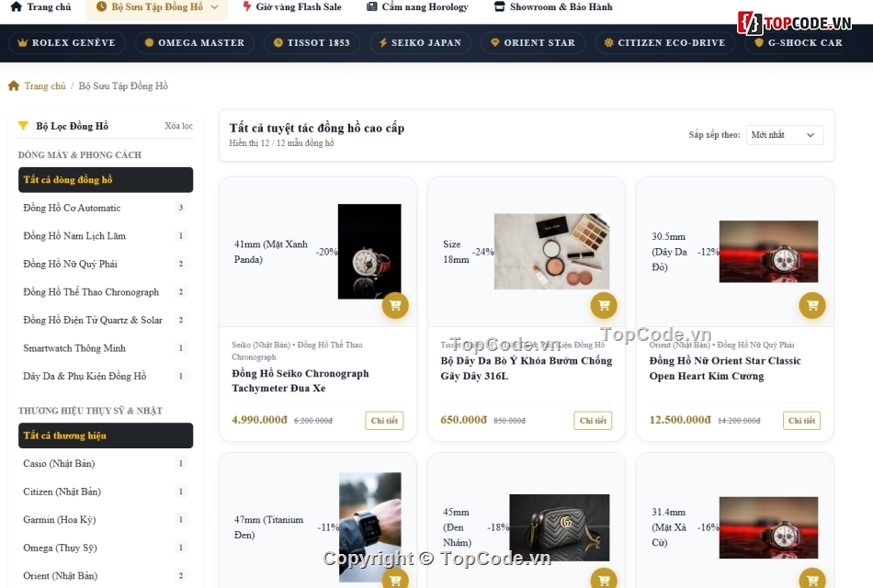This screenshot has height=588, width=873.
Task: Open the 45mm Đen Nhám product image
Action: click(560, 527)
